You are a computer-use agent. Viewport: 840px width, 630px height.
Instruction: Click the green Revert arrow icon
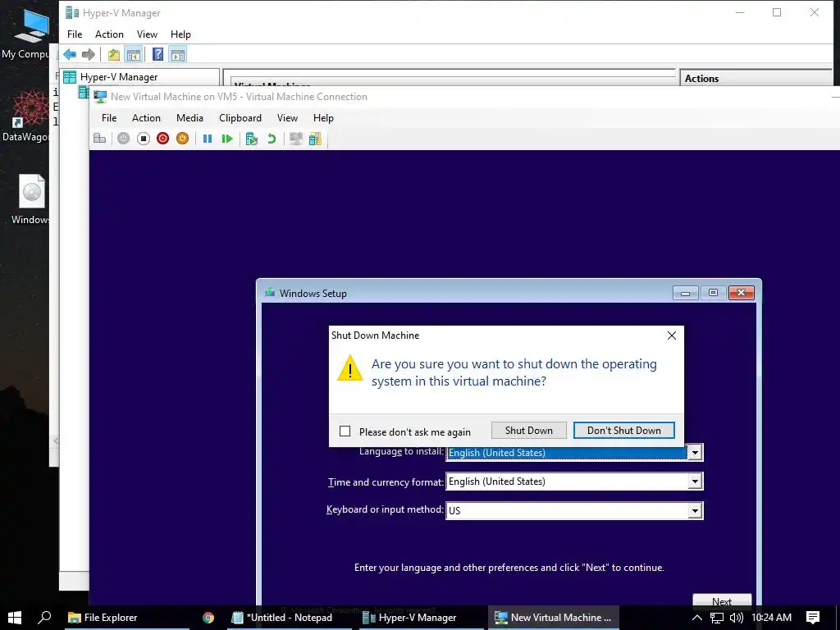coord(272,139)
